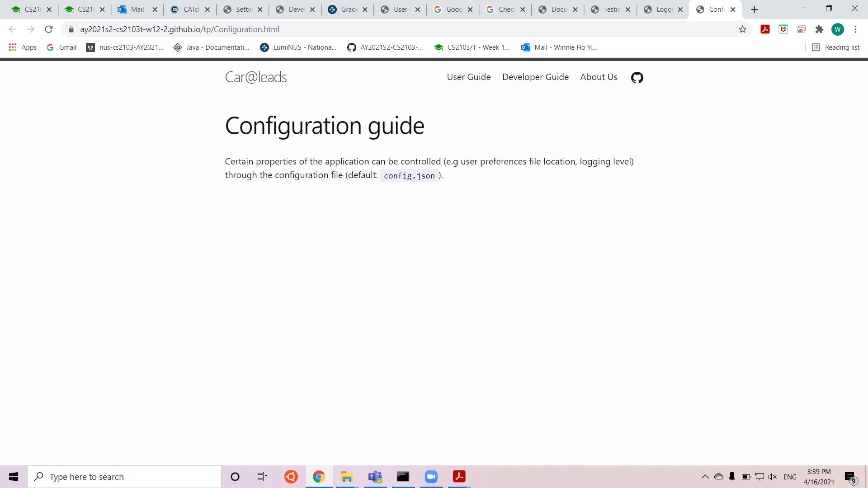
Task: Go to the User Guide page
Action: coord(469,77)
